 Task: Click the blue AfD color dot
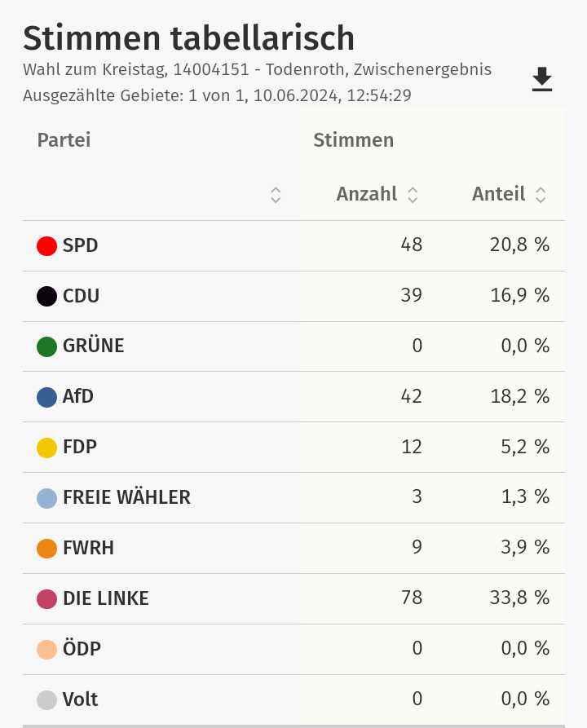click(x=47, y=397)
